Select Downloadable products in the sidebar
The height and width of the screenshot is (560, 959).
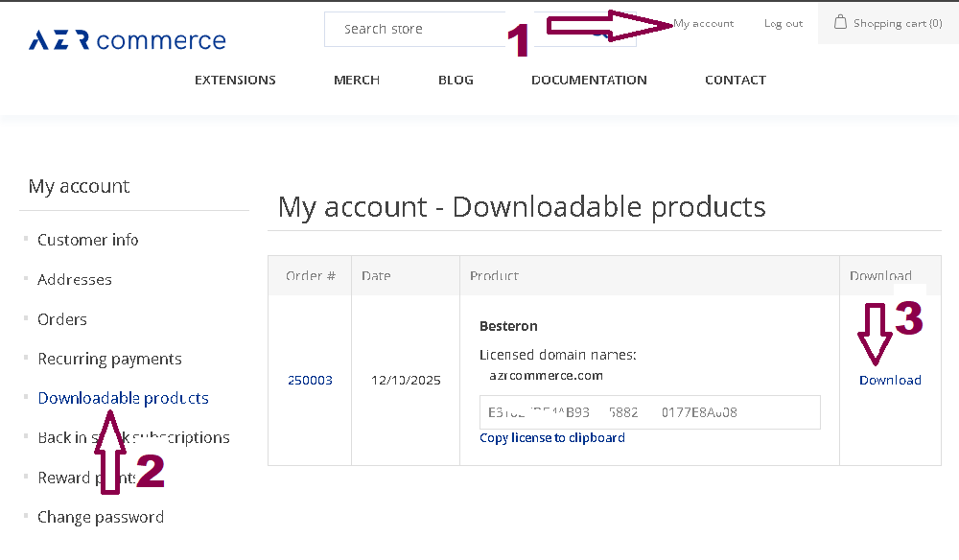123,398
